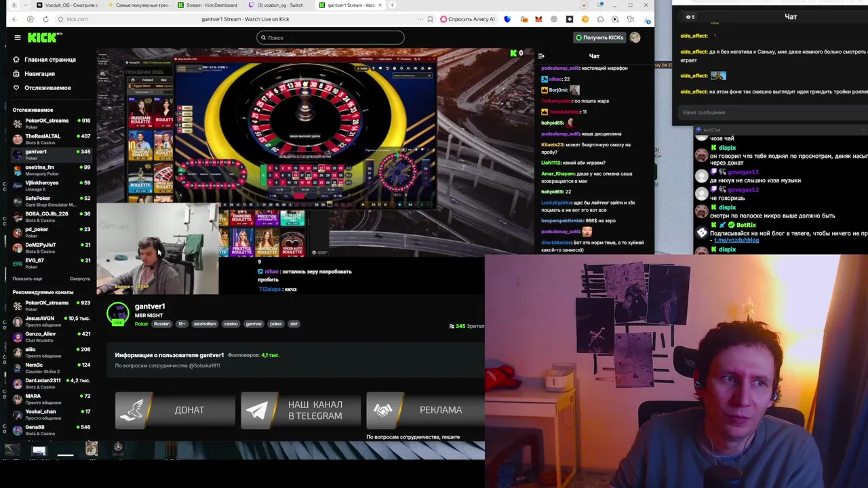Open a new browser tab with plus
Image resolution: width=868 pixels, height=488 pixels.
tap(392, 5)
